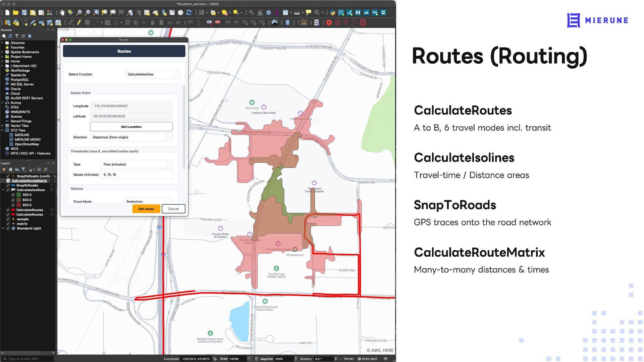The width and height of the screenshot is (644, 362).
Task: Open temporal controller clock icon
Action: point(180,13)
